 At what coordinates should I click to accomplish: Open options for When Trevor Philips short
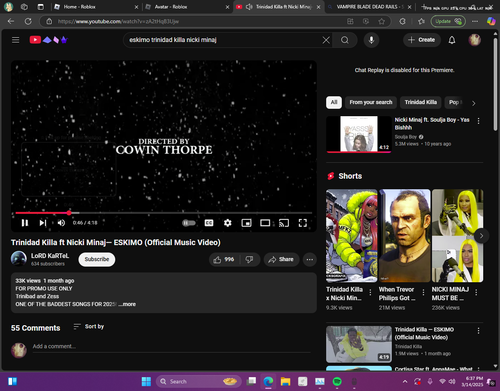423,292
